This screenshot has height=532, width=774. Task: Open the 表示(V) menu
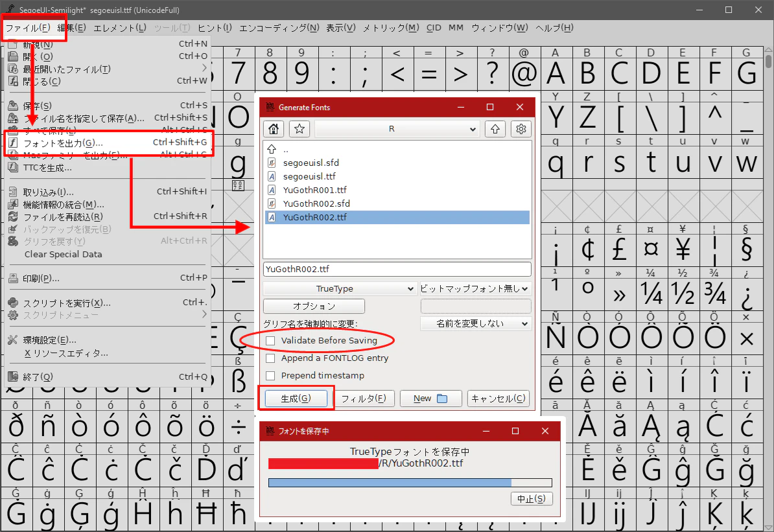pyautogui.click(x=340, y=28)
